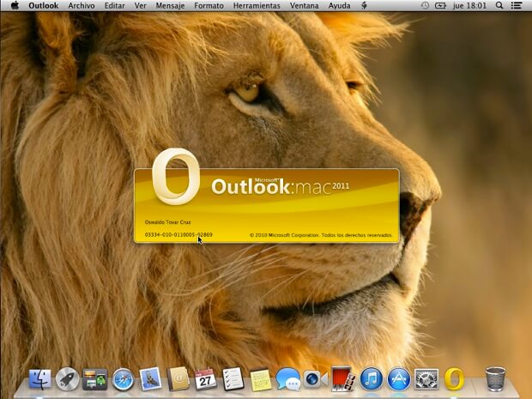Open Finder from the Dock
This screenshot has width=532, height=399.
40,379
